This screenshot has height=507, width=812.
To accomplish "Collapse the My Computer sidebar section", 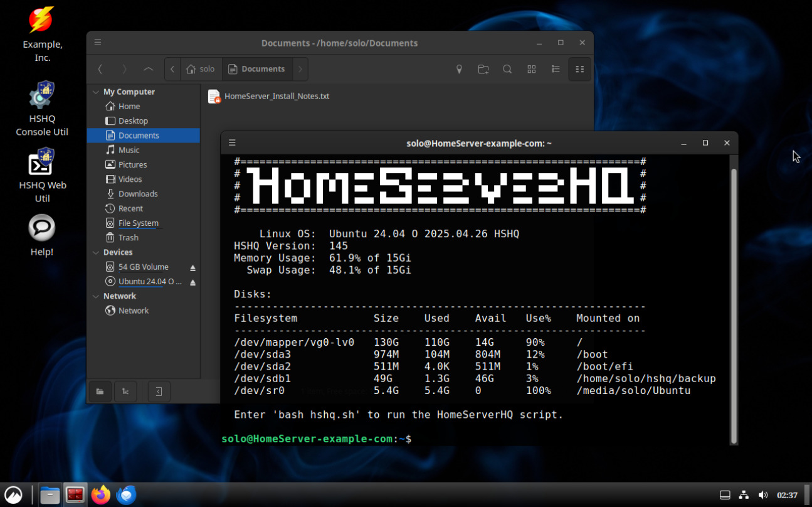I will coord(96,92).
